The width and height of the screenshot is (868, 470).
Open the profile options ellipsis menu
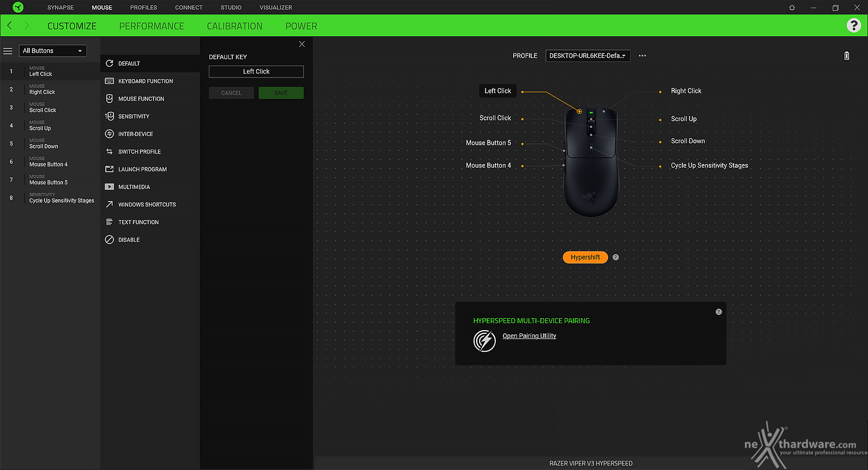[642, 56]
